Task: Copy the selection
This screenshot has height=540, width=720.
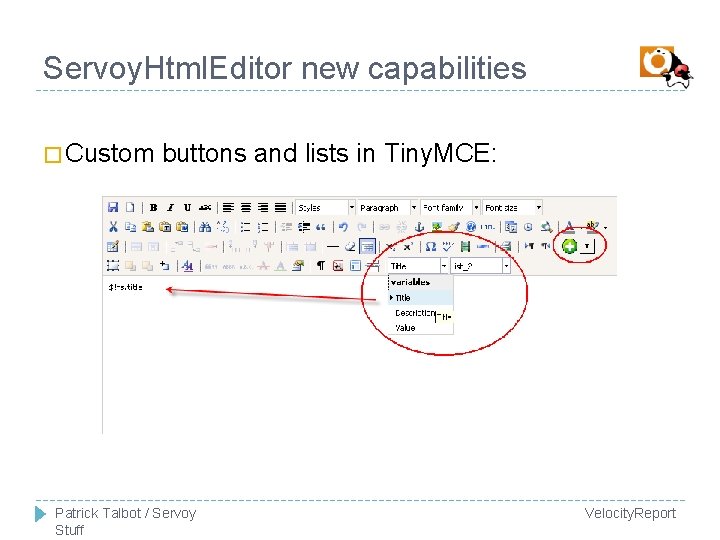Action: click(x=130, y=226)
